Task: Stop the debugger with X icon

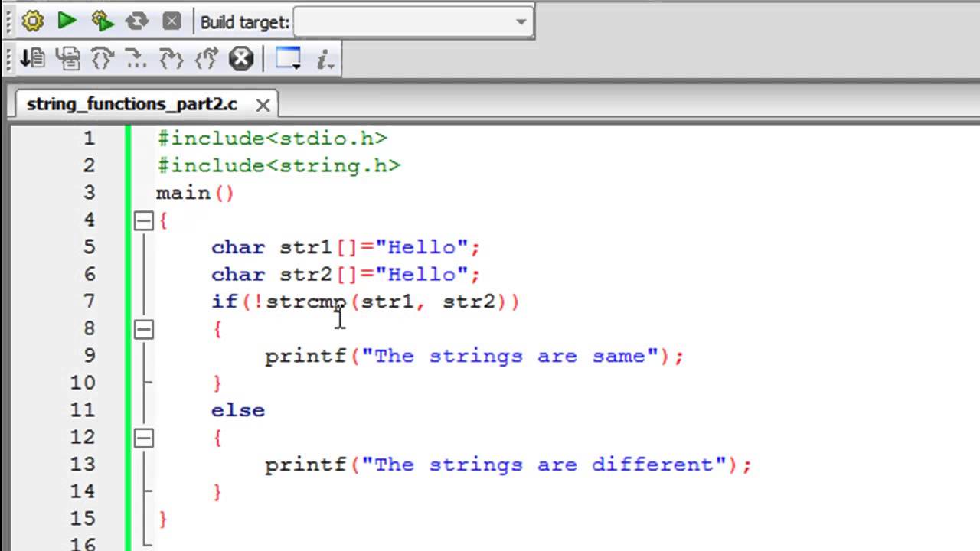Action: click(x=241, y=58)
